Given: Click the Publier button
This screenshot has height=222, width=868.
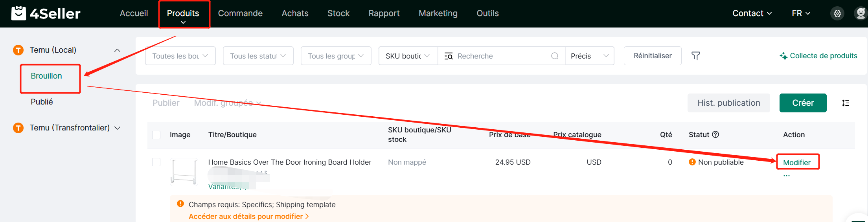Looking at the screenshot, I should 166,103.
